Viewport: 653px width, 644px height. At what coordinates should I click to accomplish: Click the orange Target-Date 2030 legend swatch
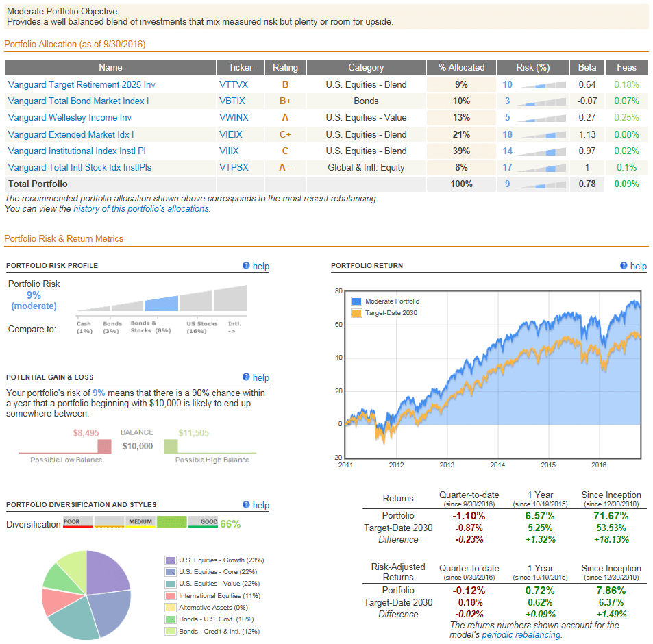[x=356, y=313]
